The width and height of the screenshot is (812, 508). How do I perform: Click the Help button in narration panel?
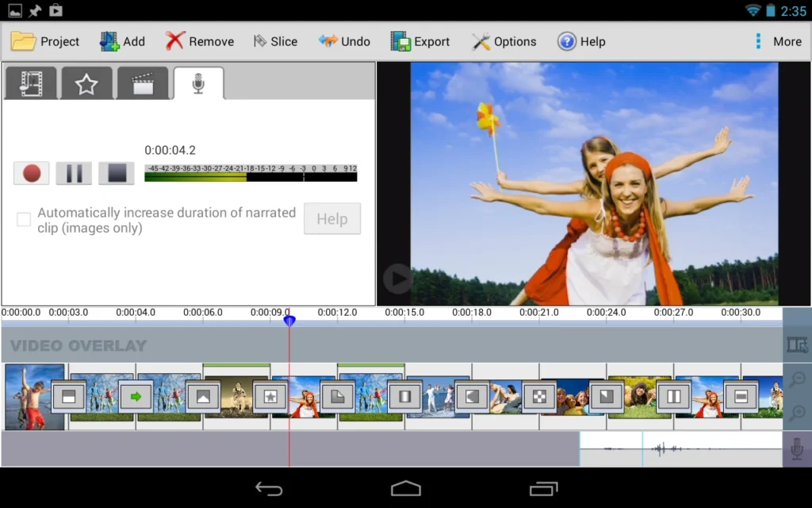(331, 219)
